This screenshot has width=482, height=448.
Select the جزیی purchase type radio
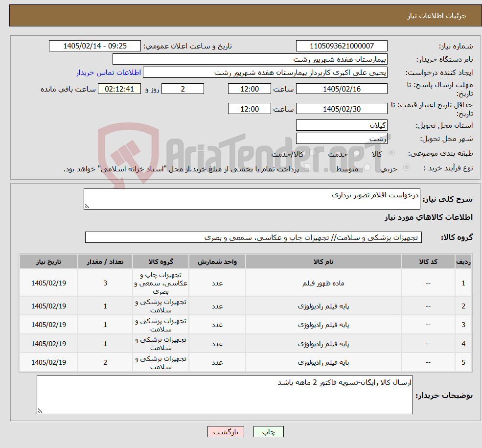tap(406, 167)
